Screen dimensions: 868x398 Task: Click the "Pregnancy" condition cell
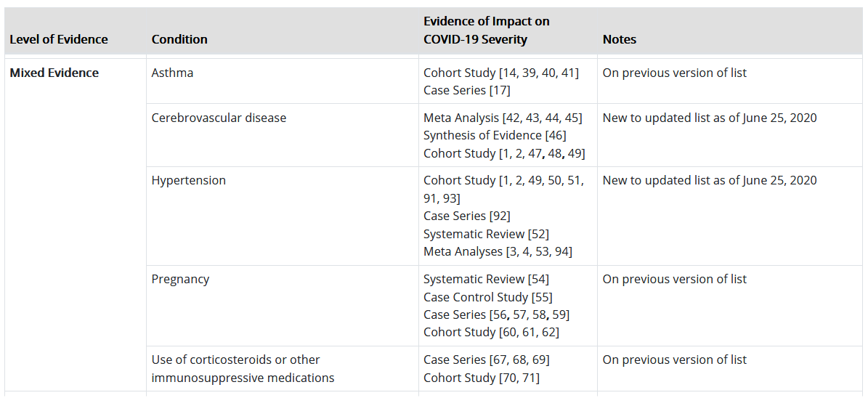point(180,280)
